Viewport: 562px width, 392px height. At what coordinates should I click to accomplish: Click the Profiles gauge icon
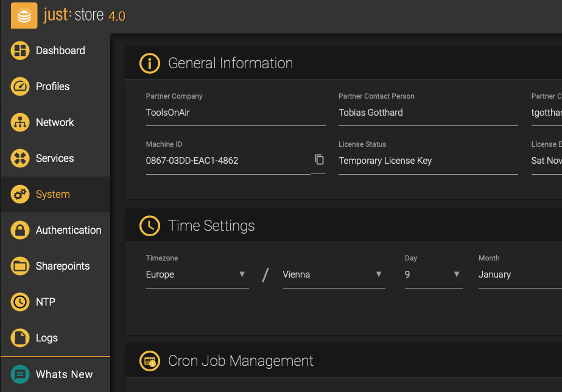click(20, 86)
